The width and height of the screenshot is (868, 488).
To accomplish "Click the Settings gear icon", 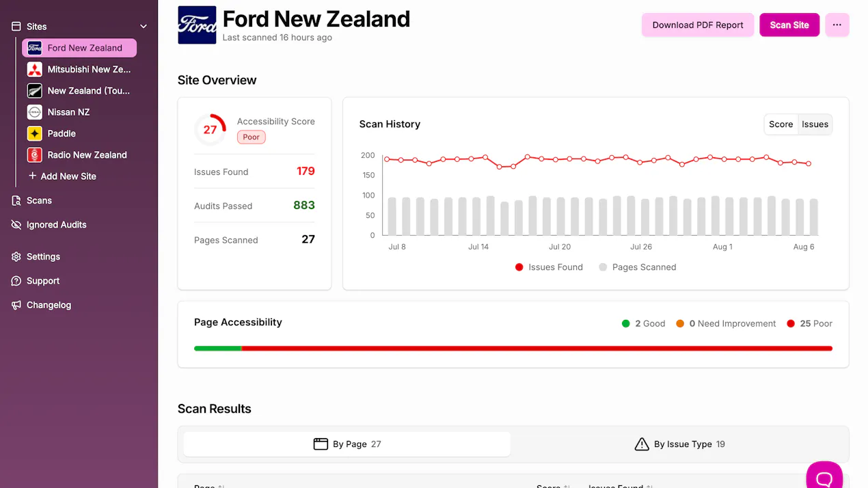I will pos(16,256).
